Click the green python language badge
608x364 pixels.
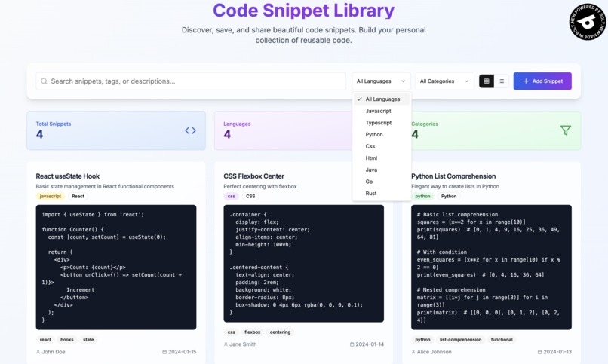[x=422, y=197]
